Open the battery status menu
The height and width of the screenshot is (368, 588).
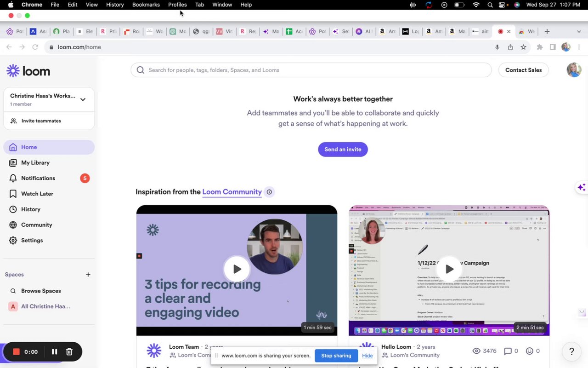point(459,5)
